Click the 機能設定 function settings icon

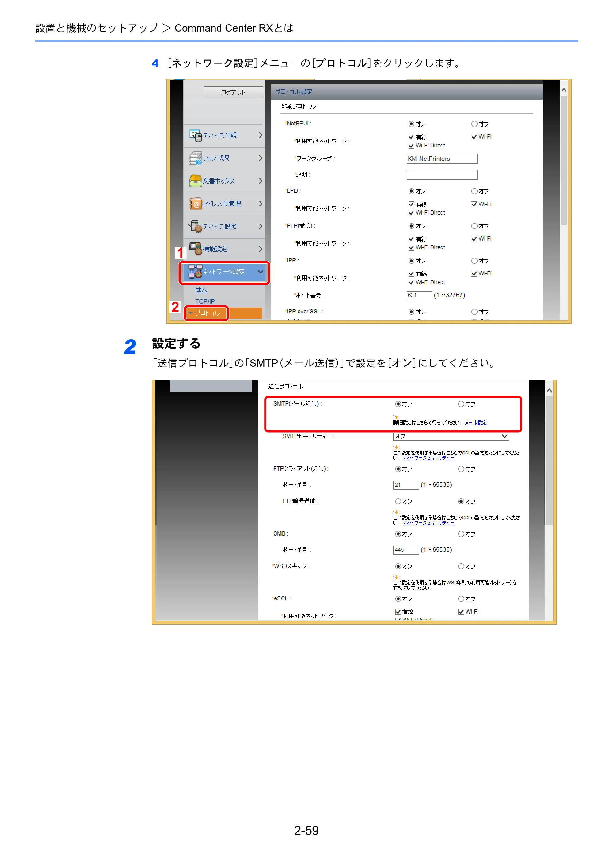coord(195,249)
